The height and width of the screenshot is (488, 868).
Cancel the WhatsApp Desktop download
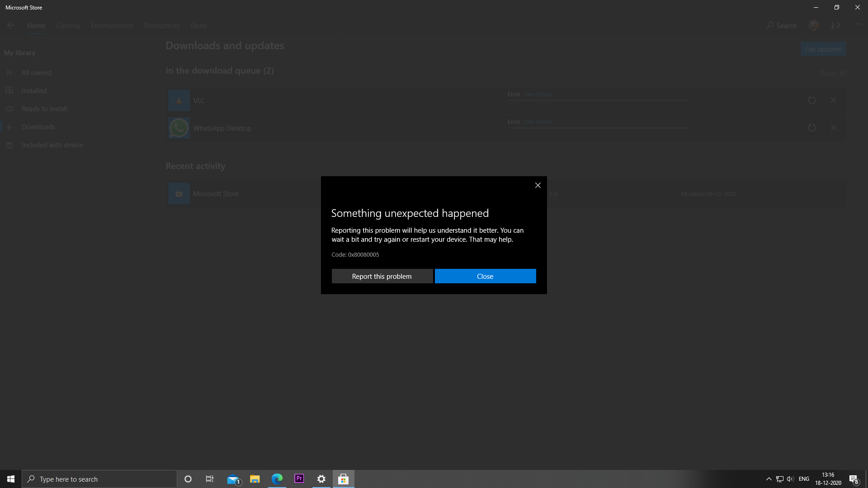834,128
